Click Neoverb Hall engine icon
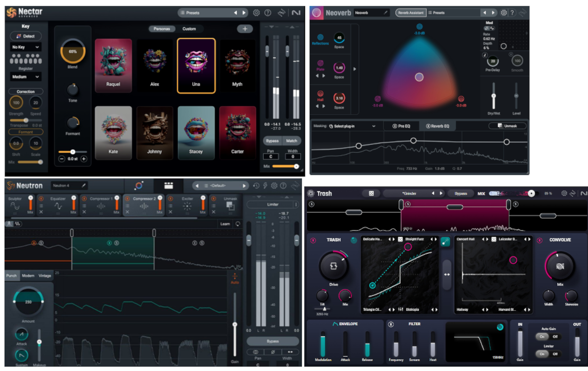This screenshot has height=371, width=588. pos(320,94)
